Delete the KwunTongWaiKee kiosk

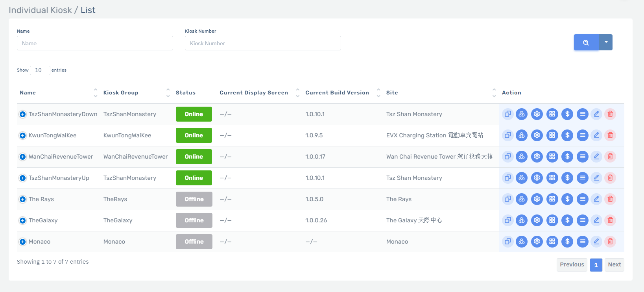tap(610, 135)
